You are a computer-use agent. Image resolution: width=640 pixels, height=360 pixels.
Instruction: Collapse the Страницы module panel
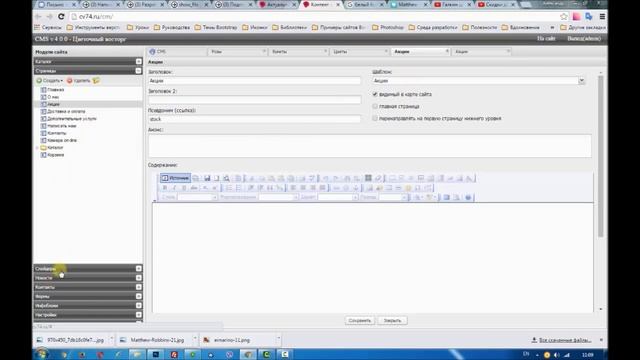(139, 71)
